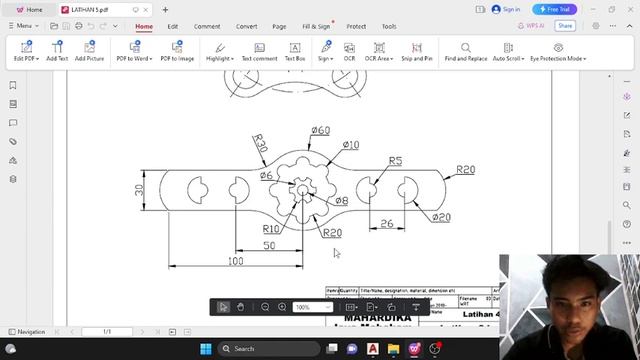Image resolution: width=640 pixels, height=360 pixels.
Task: Open the comments panel in left sidebar
Action: (x=13, y=123)
